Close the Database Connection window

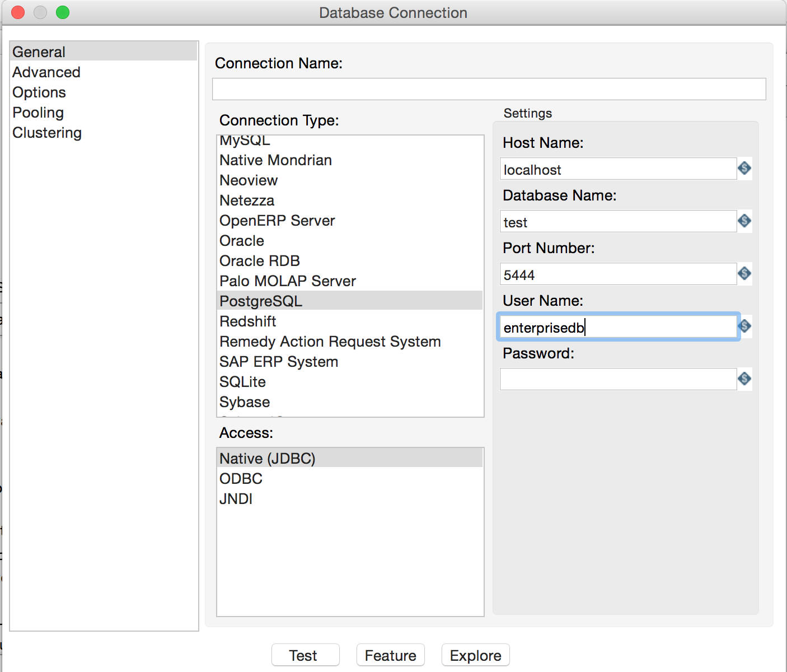pos(18,12)
